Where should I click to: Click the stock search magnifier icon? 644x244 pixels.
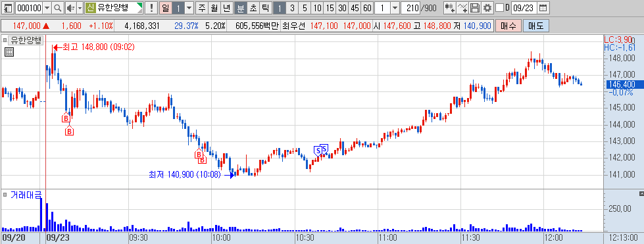pos(57,8)
